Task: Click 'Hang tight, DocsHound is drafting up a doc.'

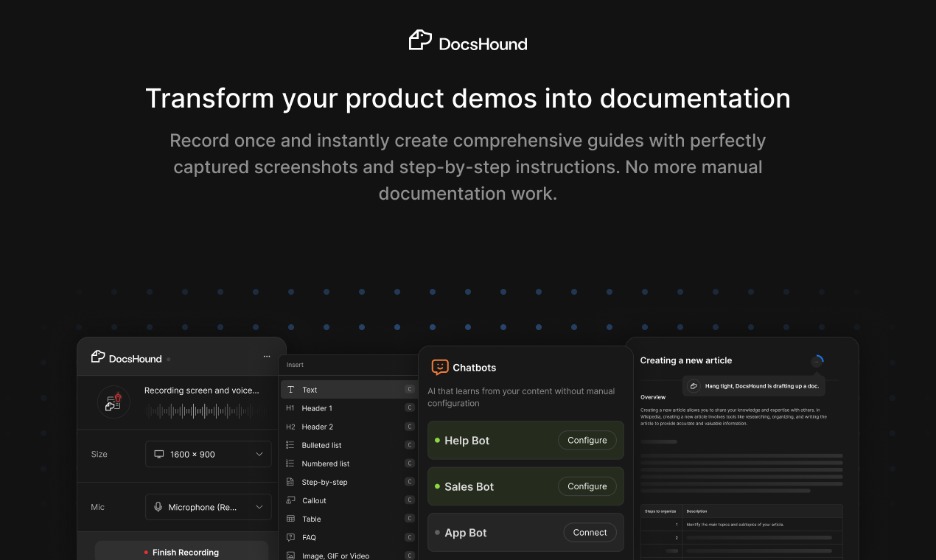Action: click(x=761, y=386)
